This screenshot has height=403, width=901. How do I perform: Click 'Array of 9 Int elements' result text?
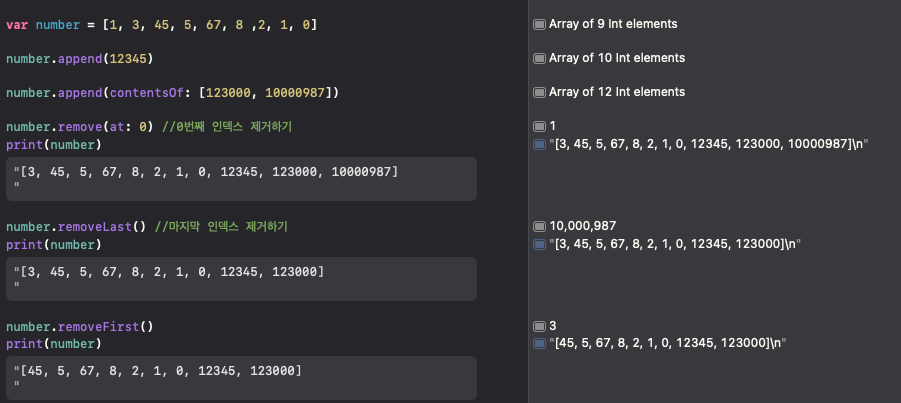pos(613,24)
